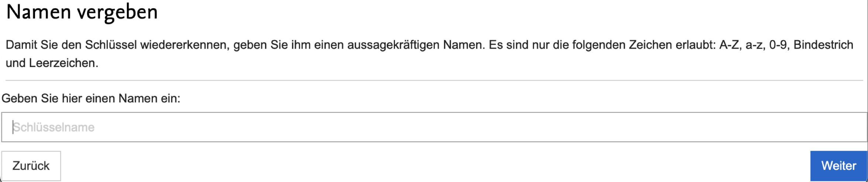Focus the Schlüsselname input field
The height and width of the screenshot is (182, 868).
click(x=434, y=127)
